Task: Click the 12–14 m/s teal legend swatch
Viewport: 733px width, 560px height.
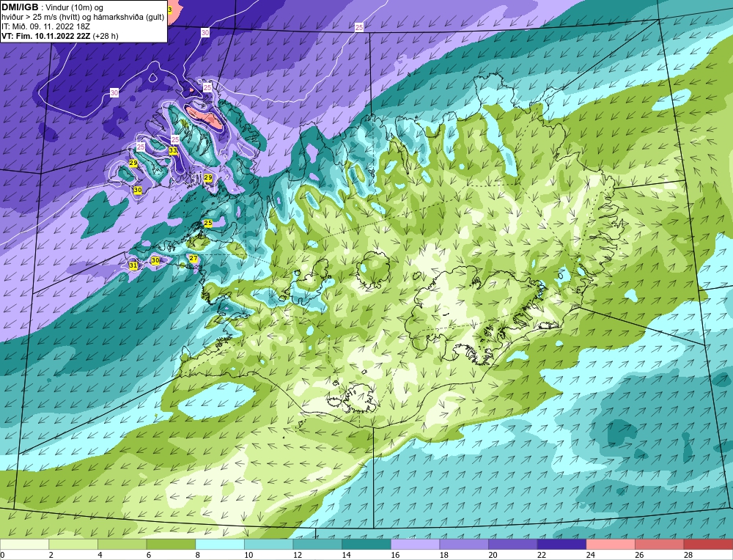Action: point(317,544)
